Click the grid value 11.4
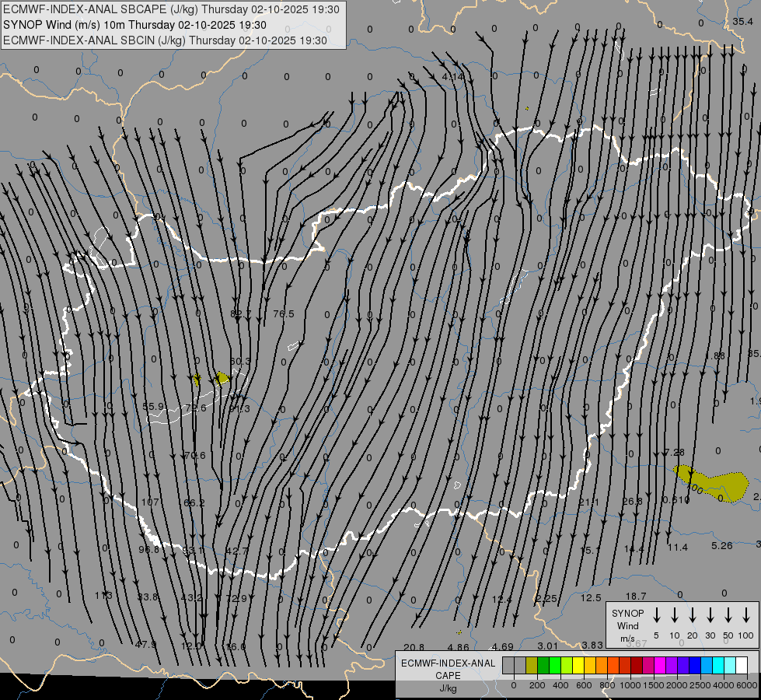This screenshot has width=761, height=700. tap(678, 548)
